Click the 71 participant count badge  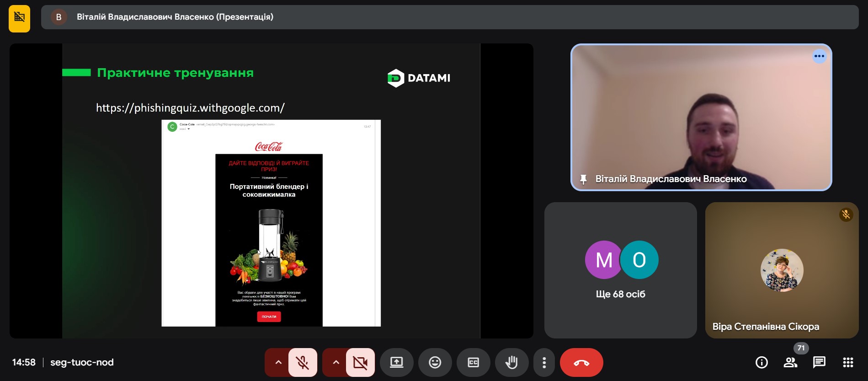point(801,348)
